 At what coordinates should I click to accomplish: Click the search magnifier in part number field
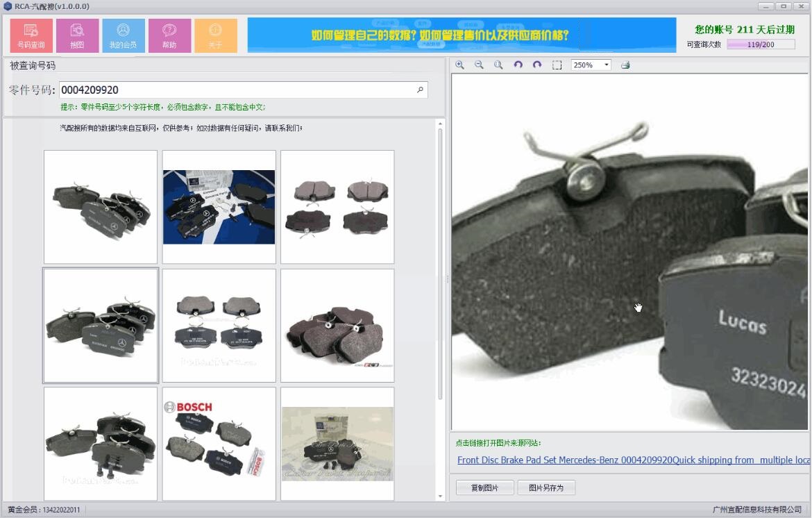click(420, 90)
